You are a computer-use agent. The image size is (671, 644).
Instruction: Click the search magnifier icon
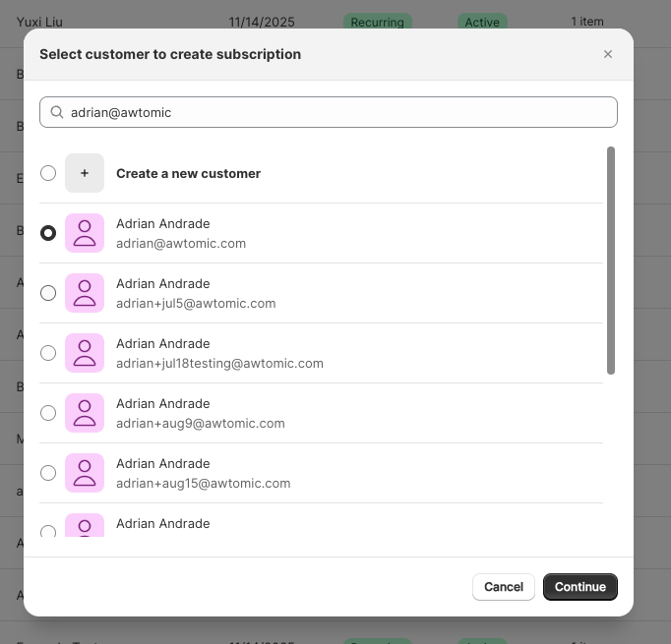pyautogui.click(x=57, y=112)
